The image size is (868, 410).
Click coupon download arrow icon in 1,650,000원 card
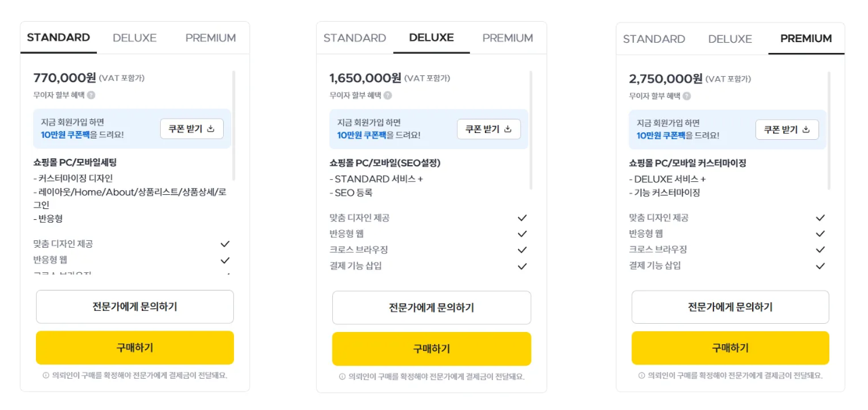pyautogui.click(x=507, y=129)
